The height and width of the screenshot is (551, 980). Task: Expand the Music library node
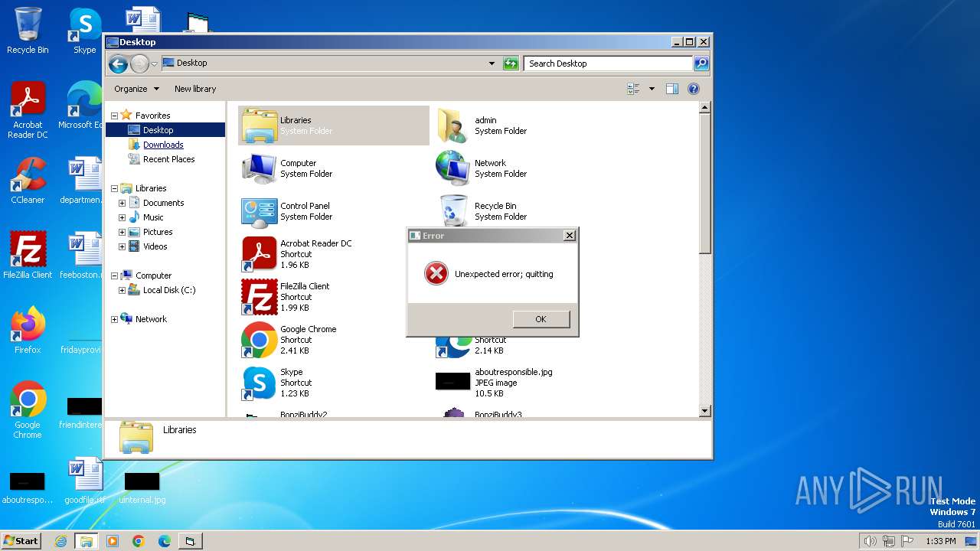click(122, 217)
